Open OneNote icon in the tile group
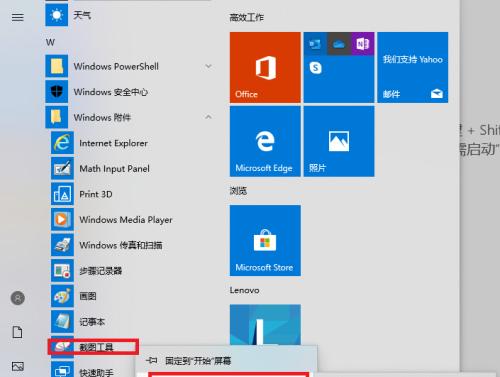 coord(363,44)
